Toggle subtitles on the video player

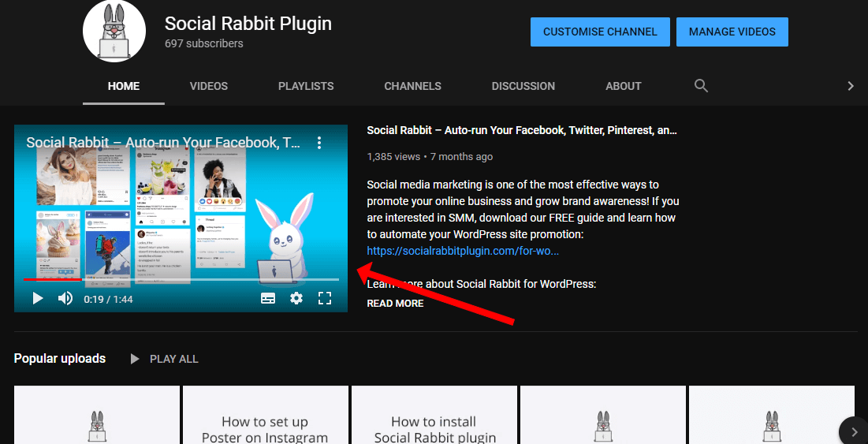pyautogui.click(x=268, y=299)
